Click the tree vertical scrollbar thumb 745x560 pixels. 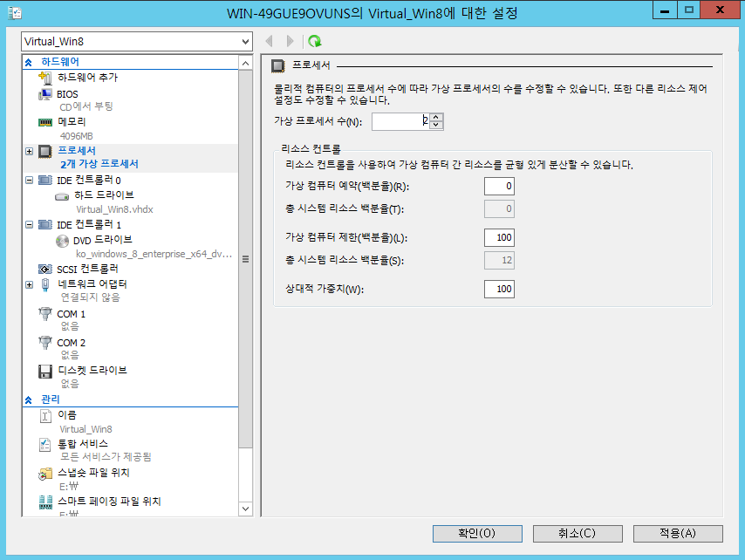pos(245,259)
